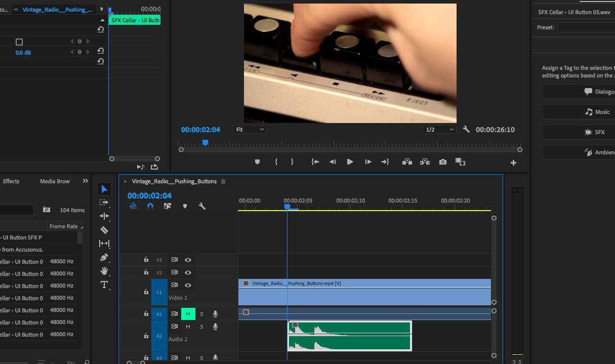Image resolution: width=615 pixels, height=364 pixels.
Task: Solo the A2 audio track
Action: 201,327
